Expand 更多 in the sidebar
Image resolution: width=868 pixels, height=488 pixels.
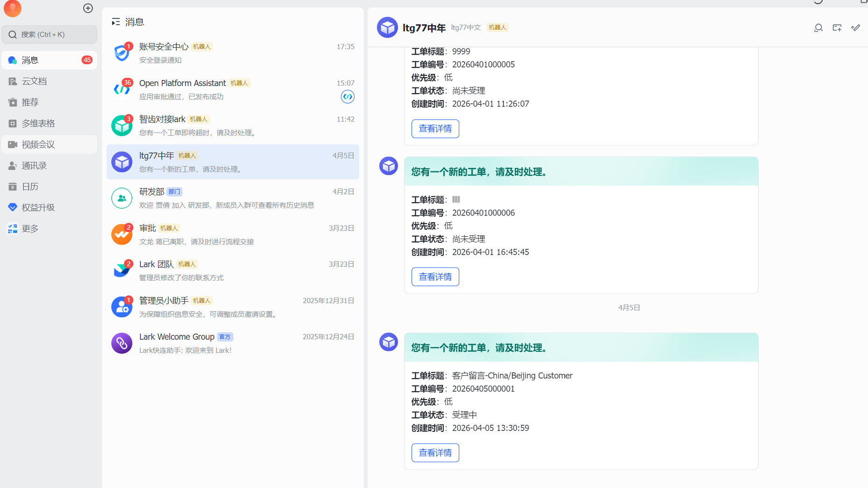(x=30, y=229)
